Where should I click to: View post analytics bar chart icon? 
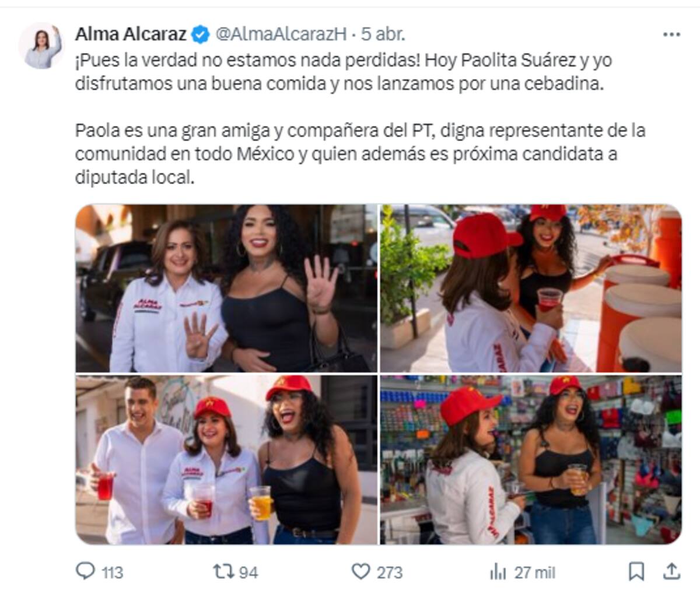point(498,572)
